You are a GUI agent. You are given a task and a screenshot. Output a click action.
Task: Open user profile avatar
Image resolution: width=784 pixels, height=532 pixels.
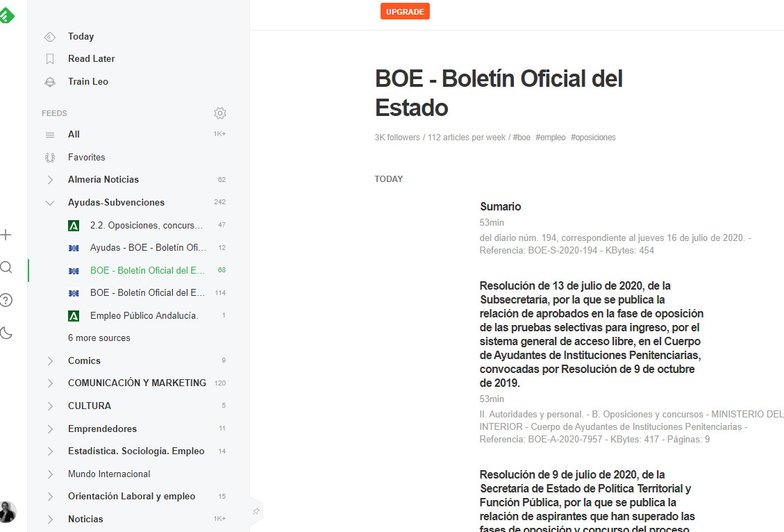(8, 511)
